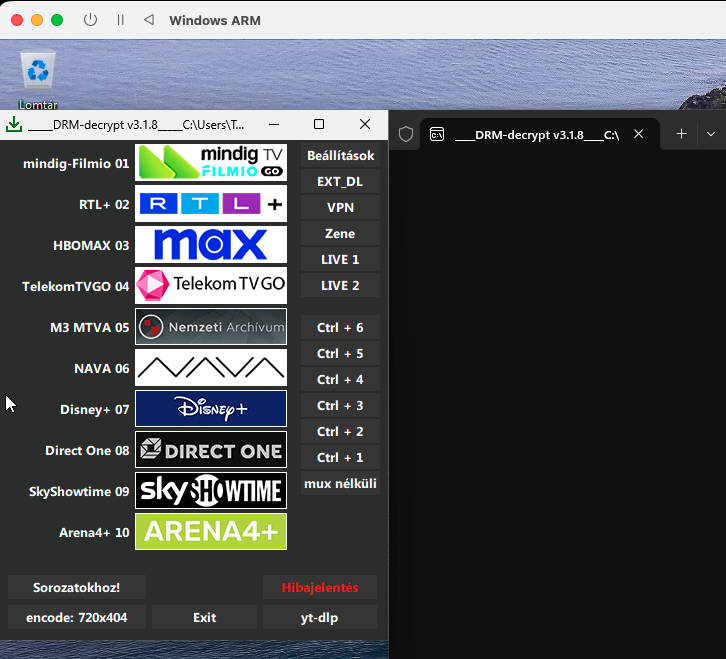The image size is (726, 659).
Task: Launch the yt-dlp button
Action: coord(320,617)
